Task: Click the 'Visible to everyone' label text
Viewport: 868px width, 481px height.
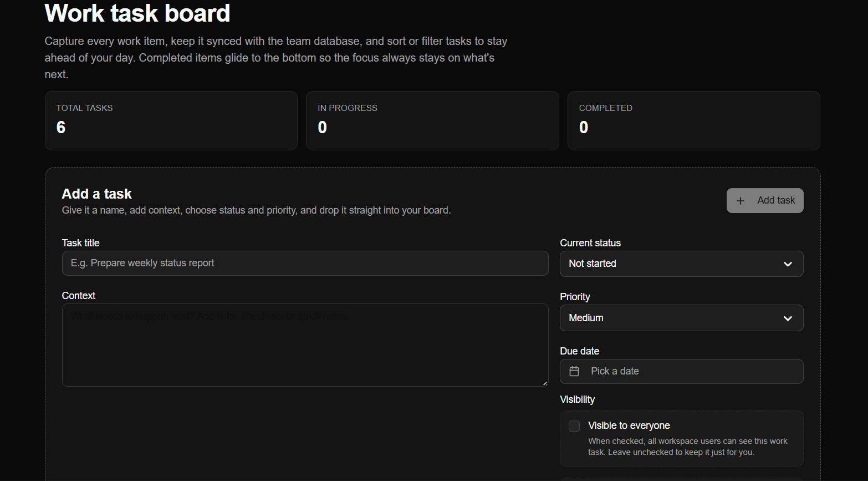Action: (629, 426)
